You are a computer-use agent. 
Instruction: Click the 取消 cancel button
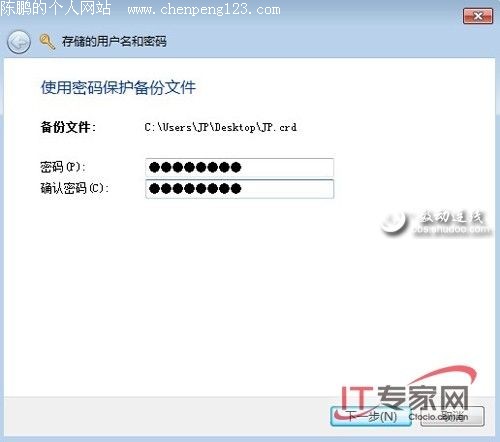point(452,416)
